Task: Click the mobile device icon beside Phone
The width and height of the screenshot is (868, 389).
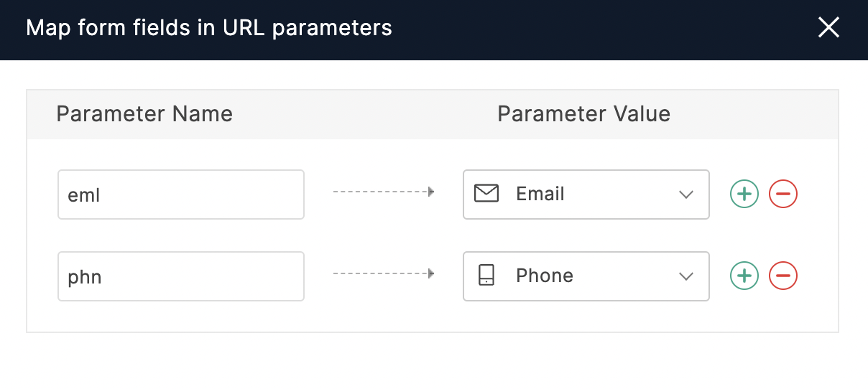Action: click(486, 276)
